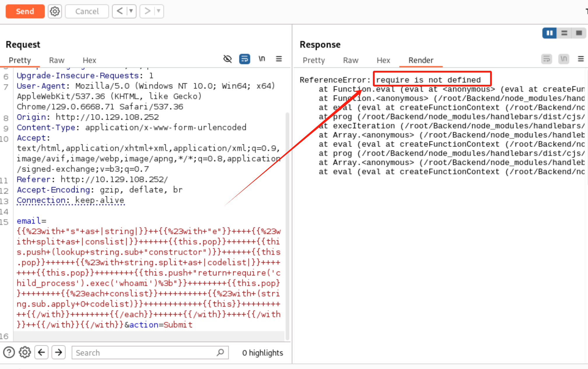Expand forward history dropdown arrow
This screenshot has height=369, width=588.
click(x=159, y=11)
